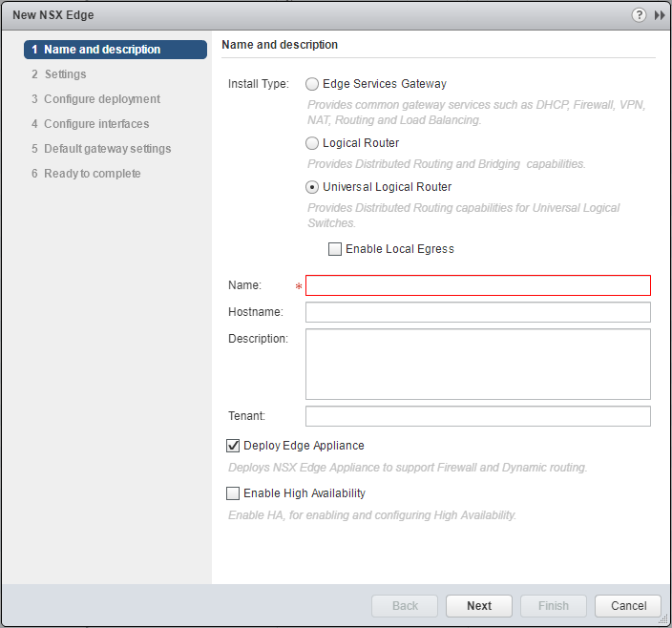The height and width of the screenshot is (628, 672).
Task: Enable High Availability checkbox
Action: 233,493
